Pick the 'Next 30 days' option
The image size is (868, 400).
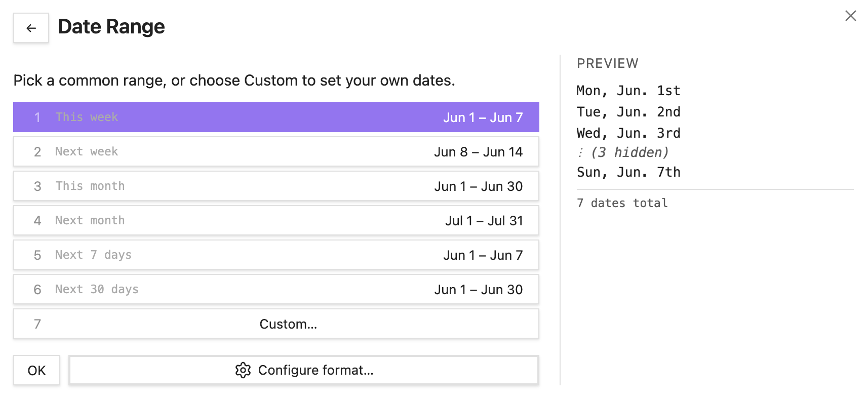tap(276, 289)
